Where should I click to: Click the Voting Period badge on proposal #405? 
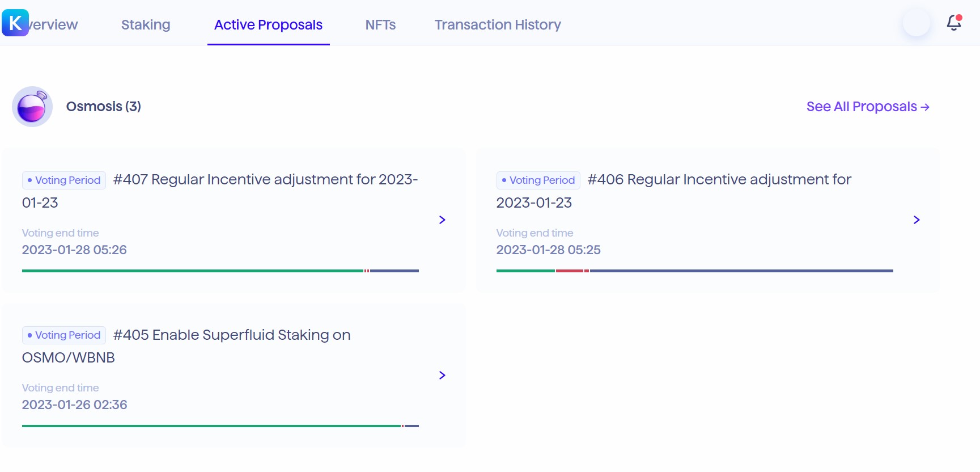[x=64, y=335]
